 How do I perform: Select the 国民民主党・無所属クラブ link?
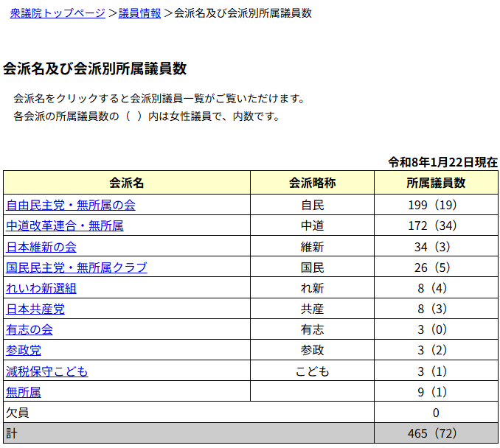(77, 267)
